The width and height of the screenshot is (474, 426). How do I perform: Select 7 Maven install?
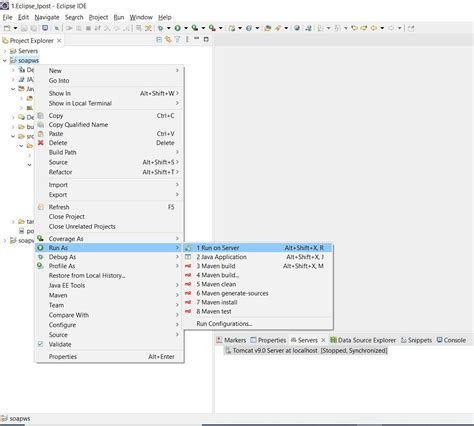258,302
